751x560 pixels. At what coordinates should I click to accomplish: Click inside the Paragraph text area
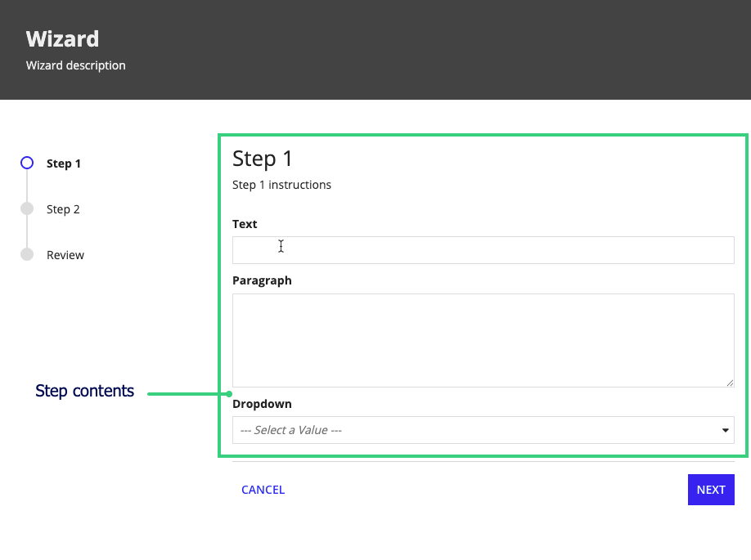point(483,340)
